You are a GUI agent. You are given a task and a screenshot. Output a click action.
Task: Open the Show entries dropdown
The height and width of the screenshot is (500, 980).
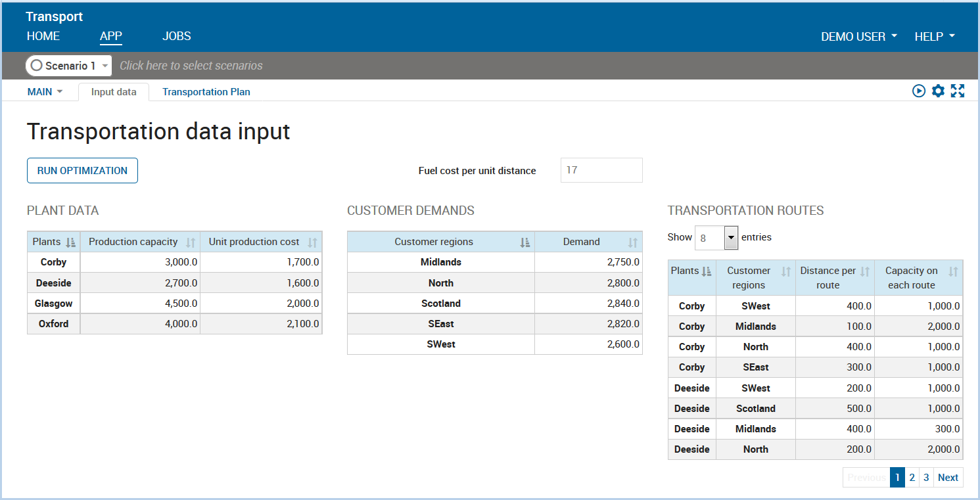point(730,237)
